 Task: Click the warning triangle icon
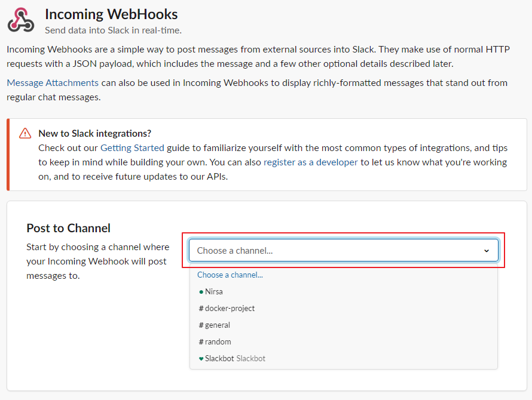pos(25,133)
